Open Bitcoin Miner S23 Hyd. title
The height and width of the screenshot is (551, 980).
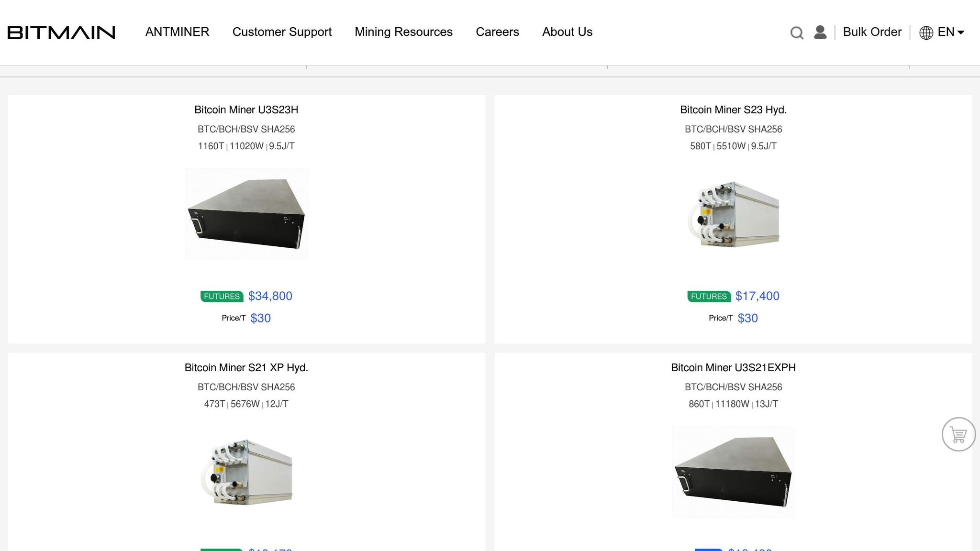[733, 110]
